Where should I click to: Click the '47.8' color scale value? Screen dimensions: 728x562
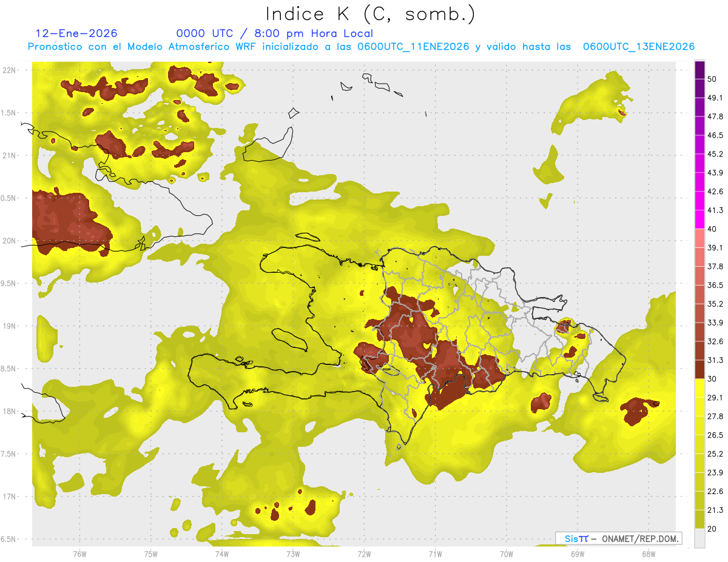click(x=715, y=116)
